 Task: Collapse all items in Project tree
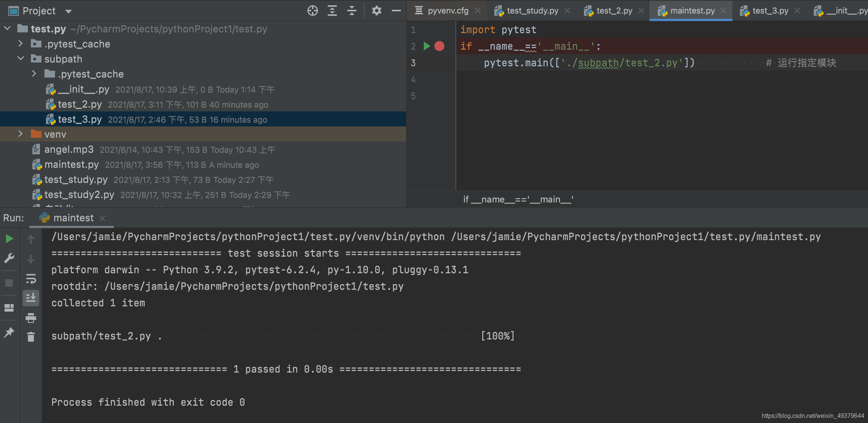(x=351, y=11)
